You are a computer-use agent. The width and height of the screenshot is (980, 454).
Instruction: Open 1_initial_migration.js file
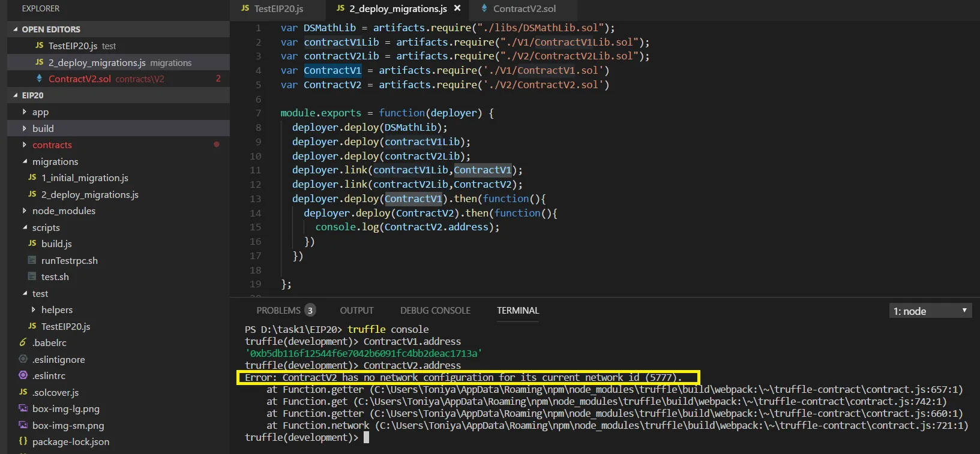[x=118, y=178]
